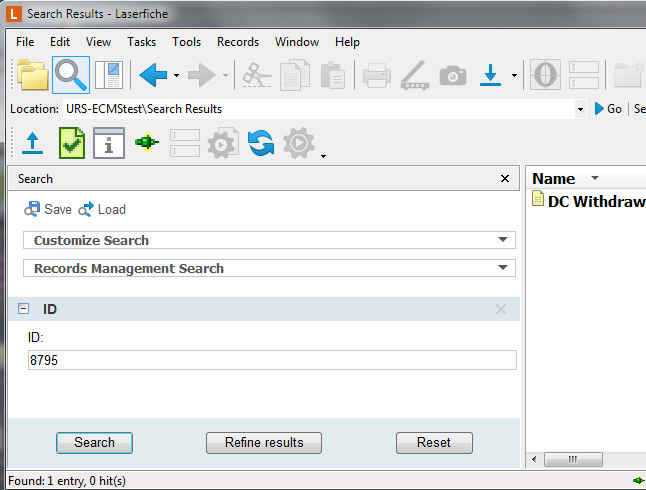Image resolution: width=646 pixels, height=490 pixels.
Task: Click the blue upload arrow icon
Action: (33, 143)
